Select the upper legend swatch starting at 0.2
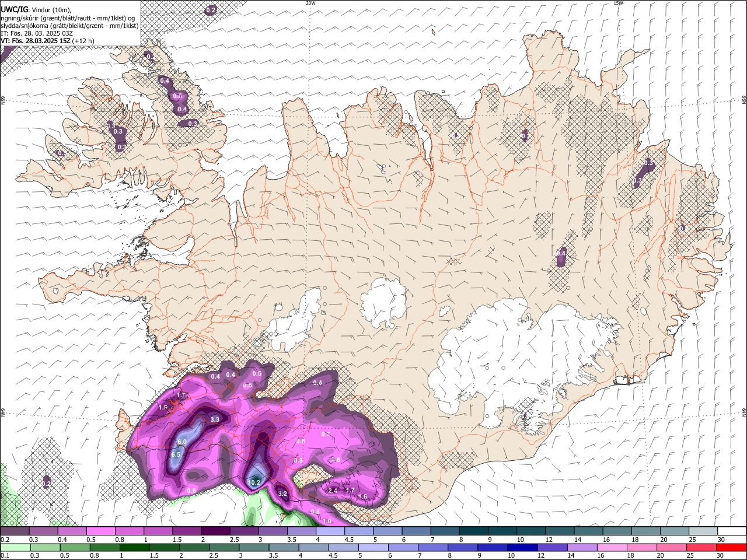The height and width of the screenshot is (560, 747). 15,531
